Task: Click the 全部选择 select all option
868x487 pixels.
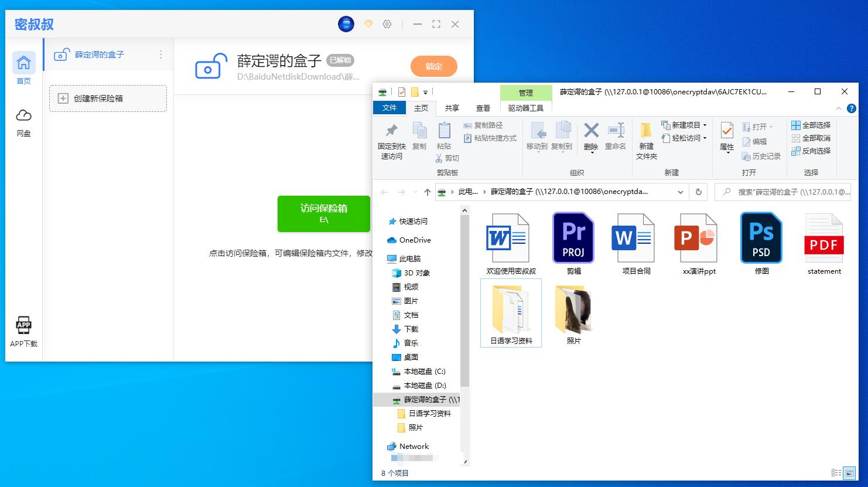Action: [811, 125]
